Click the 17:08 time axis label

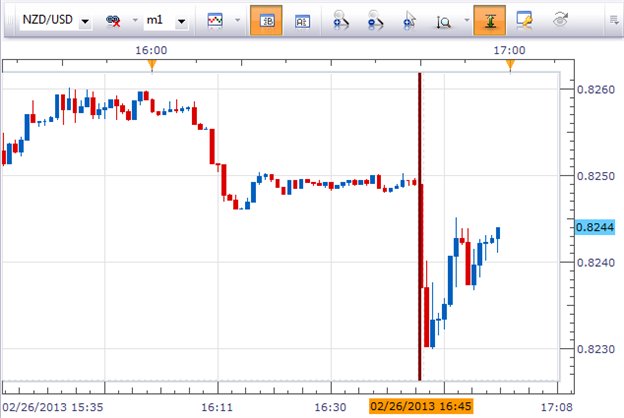pyautogui.click(x=556, y=407)
